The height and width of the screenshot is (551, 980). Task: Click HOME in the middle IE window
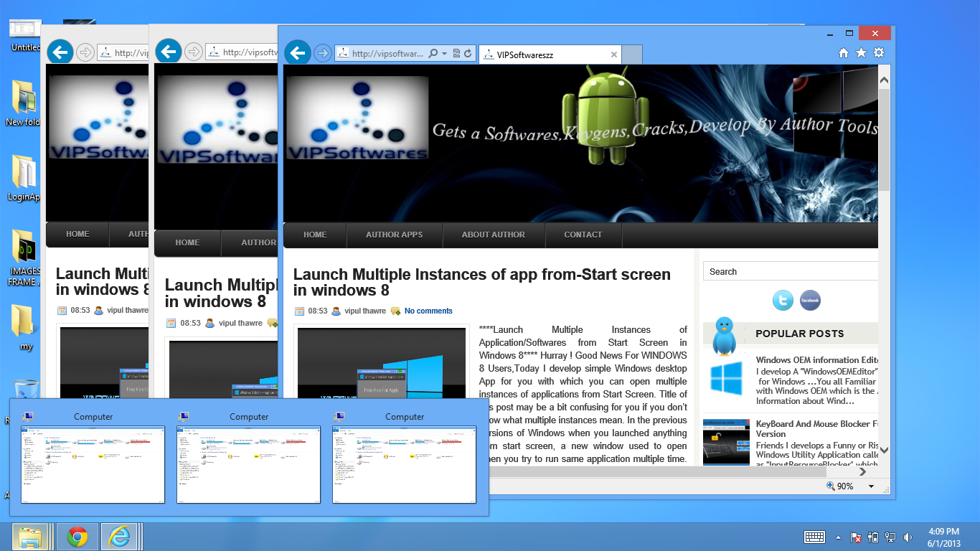tap(187, 242)
